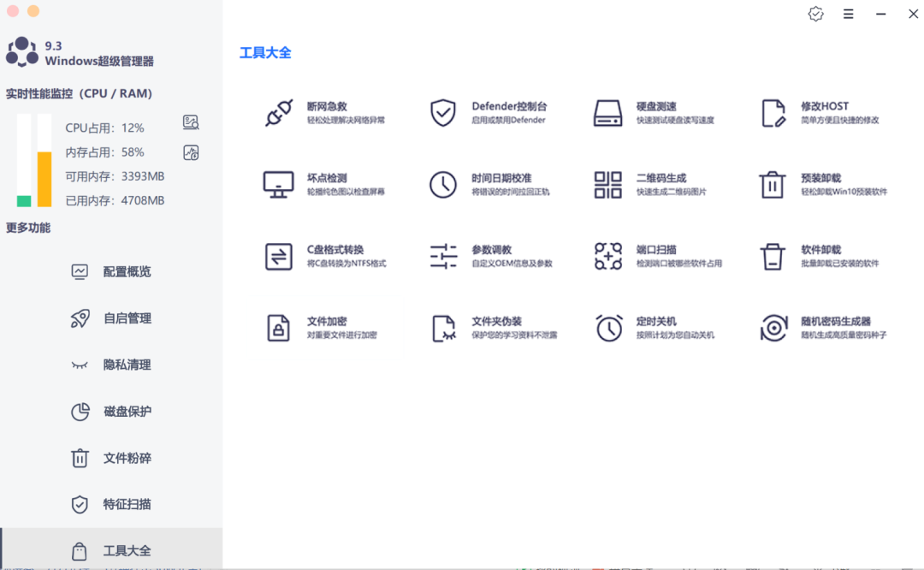Click the 软件卸载 tool title
The width and height of the screenshot is (924, 570).
(x=820, y=250)
